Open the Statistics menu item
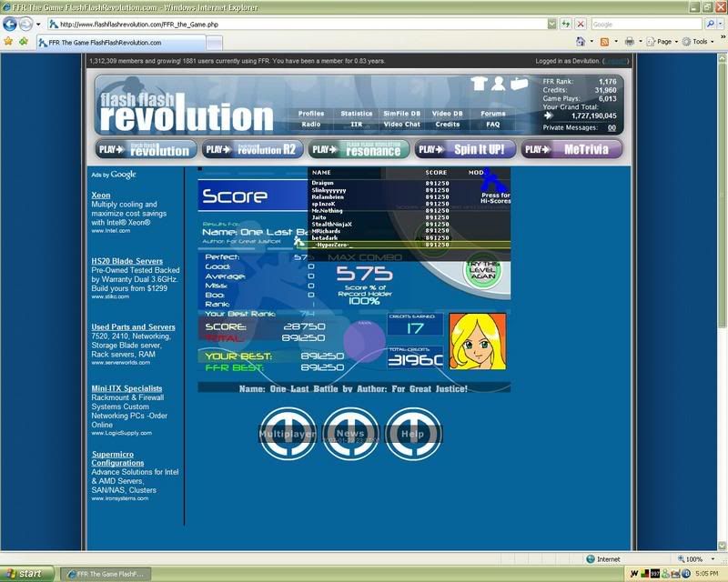 [356, 114]
